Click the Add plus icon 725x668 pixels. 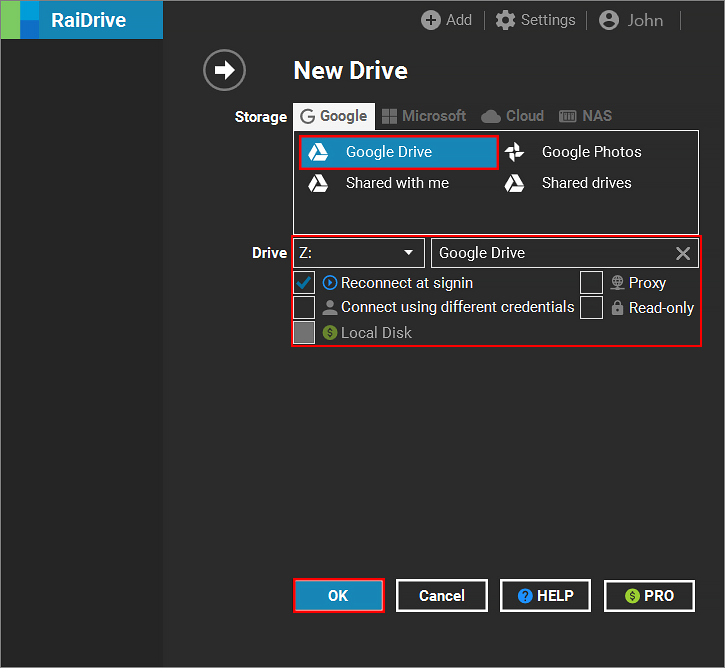pyautogui.click(x=430, y=20)
